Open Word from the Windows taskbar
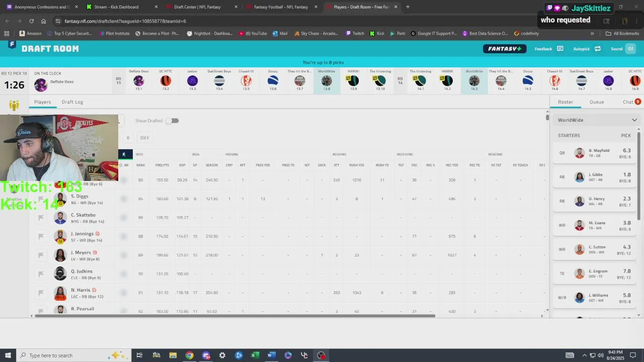The height and width of the screenshot is (362, 644). click(272, 355)
